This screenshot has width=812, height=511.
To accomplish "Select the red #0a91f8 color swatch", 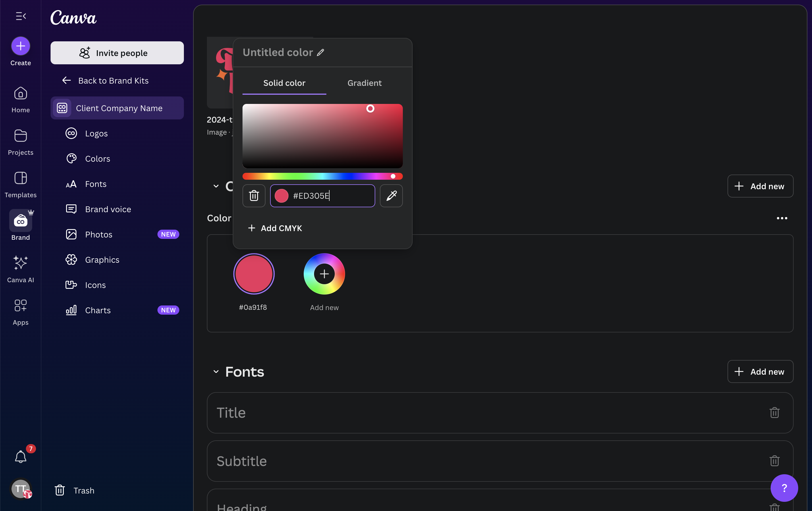I will point(254,274).
